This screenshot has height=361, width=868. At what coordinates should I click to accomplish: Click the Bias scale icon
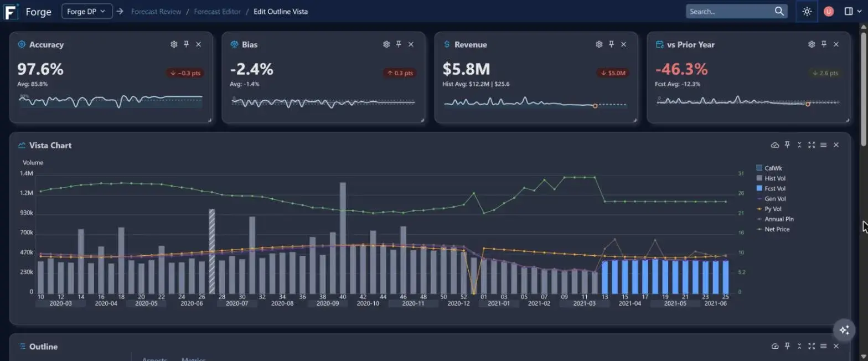pyautogui.click(x=234, y=44)
